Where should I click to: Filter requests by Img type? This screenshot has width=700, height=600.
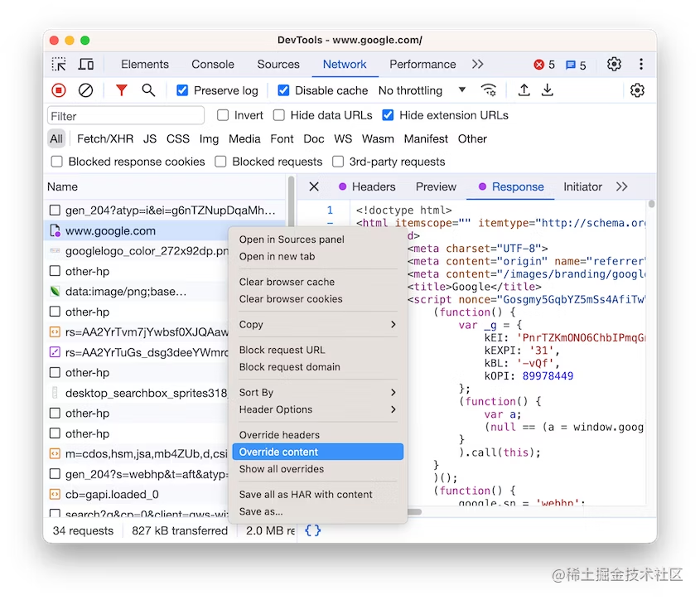[x=209, y=139]
